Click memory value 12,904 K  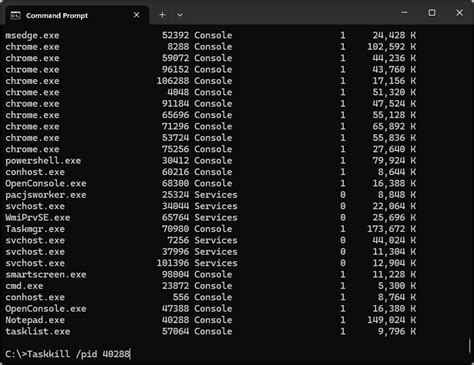click(x=394, y=263)
